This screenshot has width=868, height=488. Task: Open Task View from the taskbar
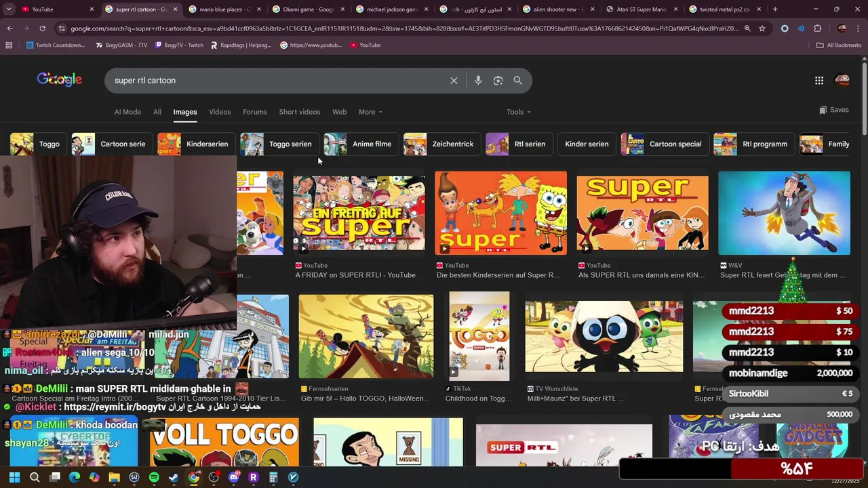[55, 477]
